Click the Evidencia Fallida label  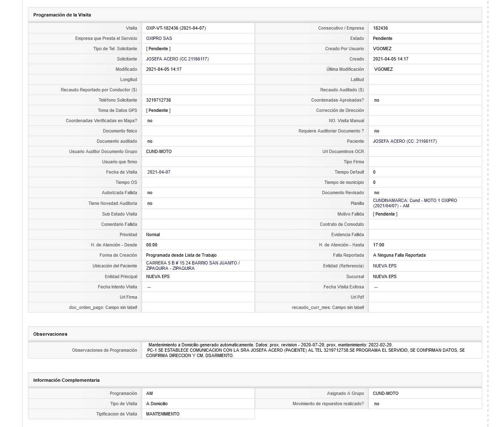(348, 234)
